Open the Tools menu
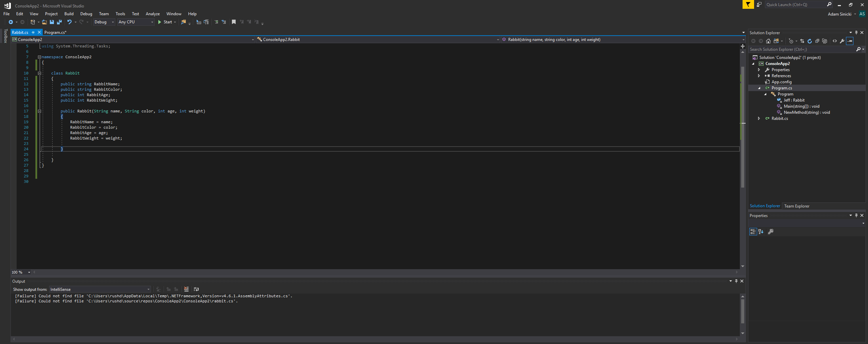This screenshot has width=868, height=344. 120,14
